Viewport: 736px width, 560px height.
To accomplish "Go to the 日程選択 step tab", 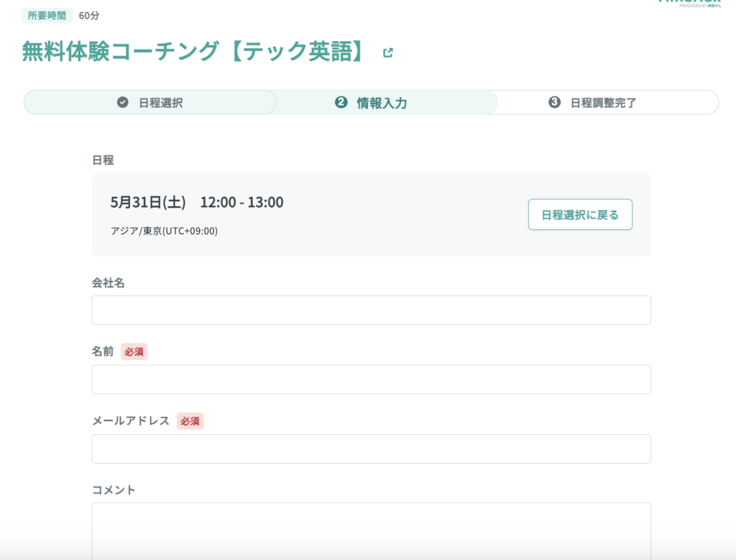I will [150, 103].
